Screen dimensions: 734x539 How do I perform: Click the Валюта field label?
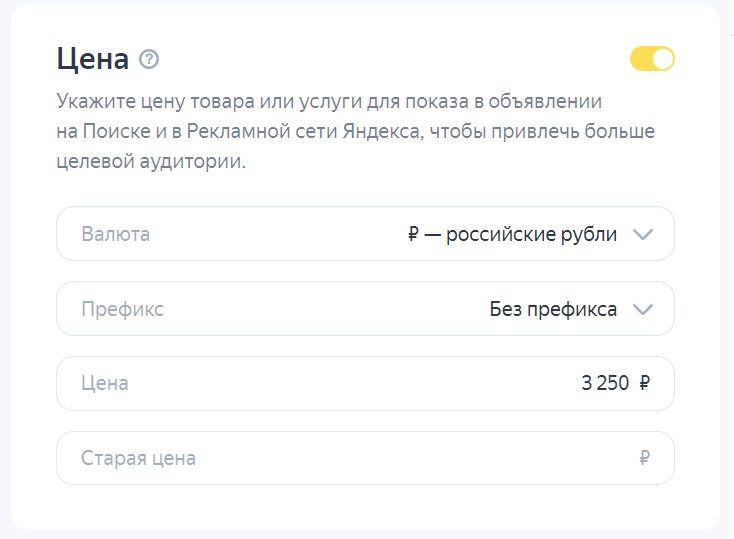[x=116, y=234]
